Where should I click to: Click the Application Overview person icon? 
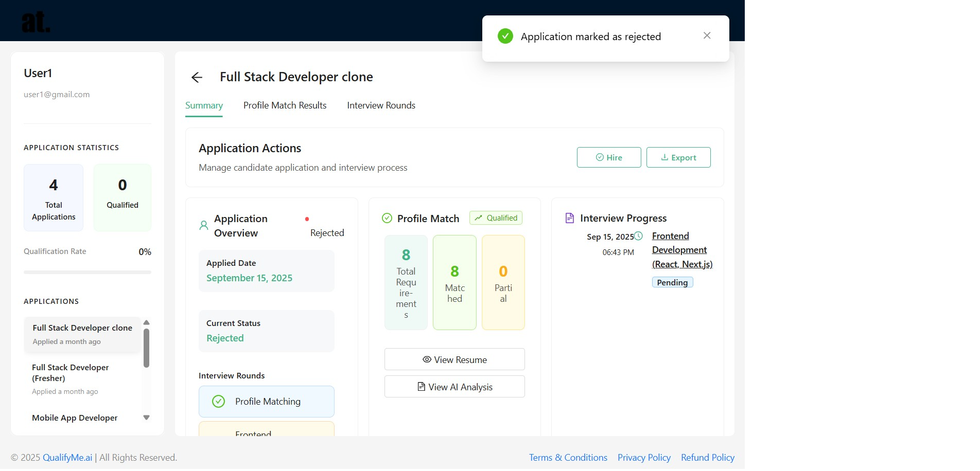click(204, 226)
